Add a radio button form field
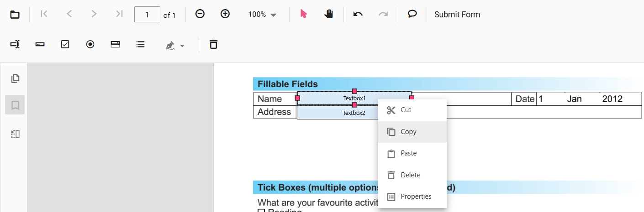 click(x=90, y=44)
